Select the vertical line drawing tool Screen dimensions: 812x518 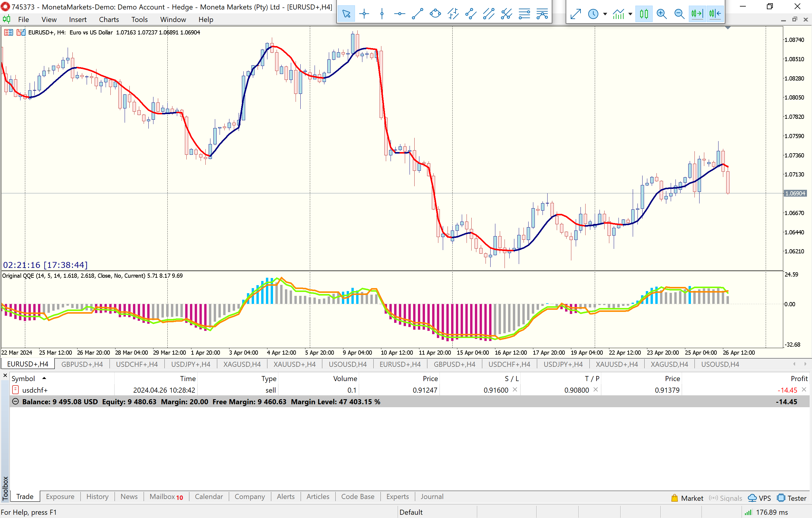[x=382, y=14]
